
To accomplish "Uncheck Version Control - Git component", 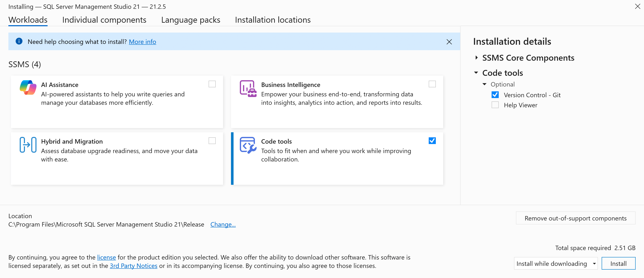I will 495,95.
